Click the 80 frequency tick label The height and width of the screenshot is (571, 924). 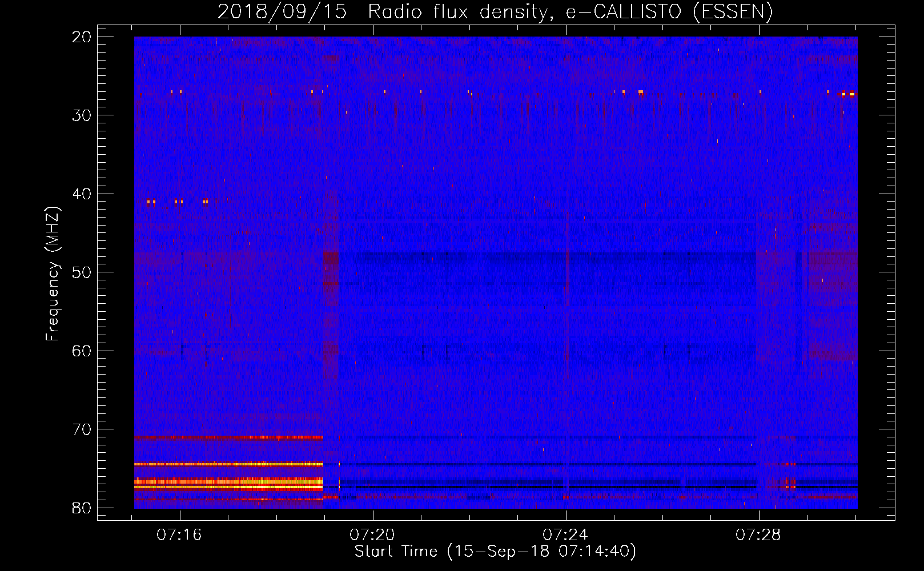coord(82,508)
